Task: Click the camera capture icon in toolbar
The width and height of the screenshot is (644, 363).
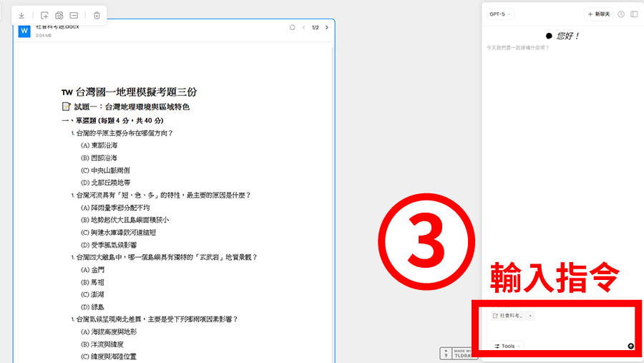Action: pos(59,15)
